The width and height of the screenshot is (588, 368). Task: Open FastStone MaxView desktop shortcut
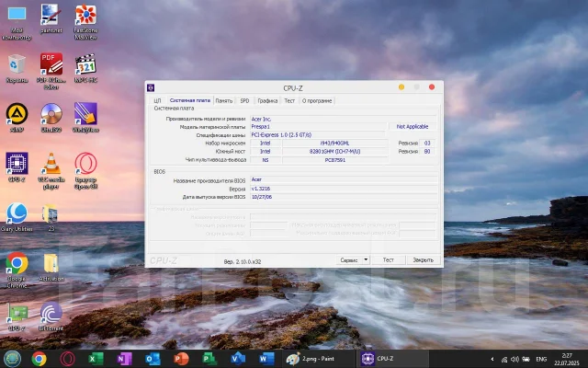tap(85, 22)
